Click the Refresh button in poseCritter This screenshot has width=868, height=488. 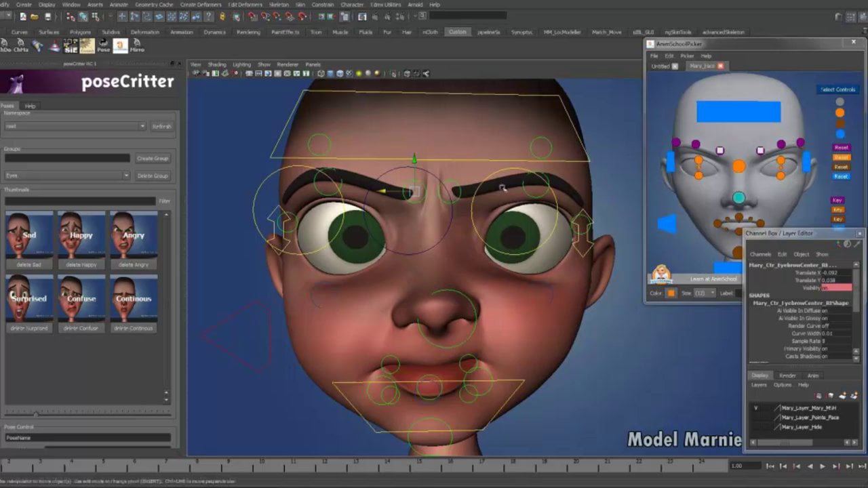point(161,126)
